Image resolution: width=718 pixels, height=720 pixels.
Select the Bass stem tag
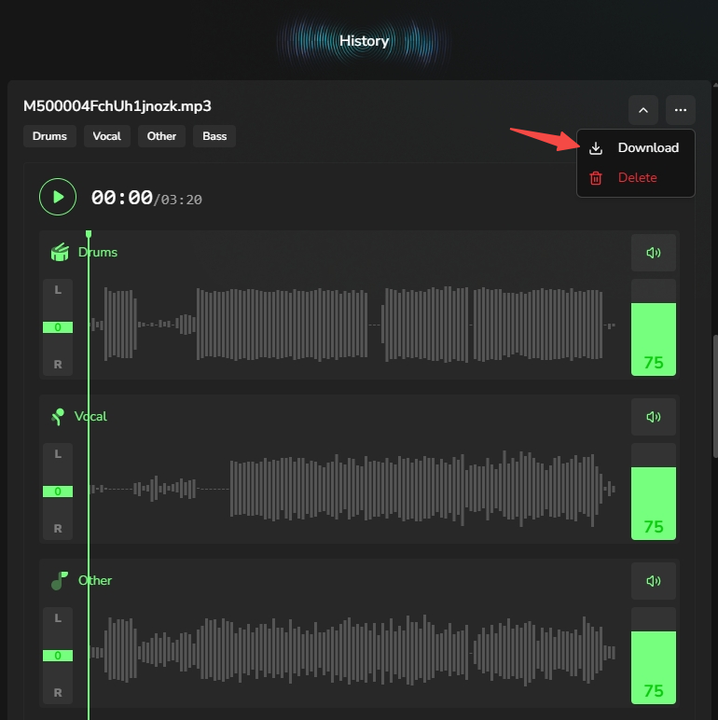coord(214,136)
